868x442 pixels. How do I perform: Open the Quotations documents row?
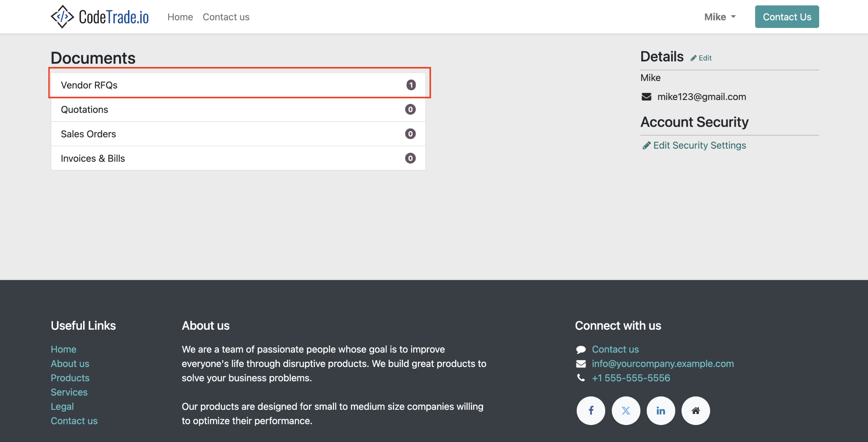click(x=238, y=109)
